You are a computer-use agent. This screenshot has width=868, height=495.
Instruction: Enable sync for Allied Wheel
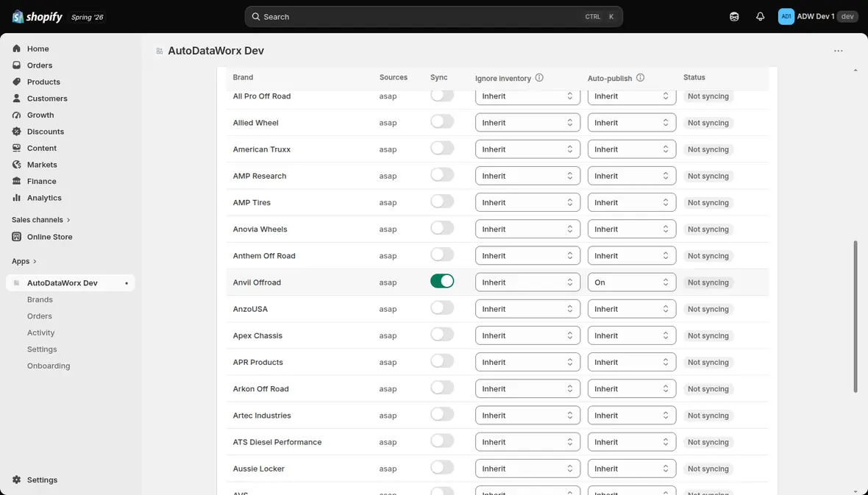(442, 122)
